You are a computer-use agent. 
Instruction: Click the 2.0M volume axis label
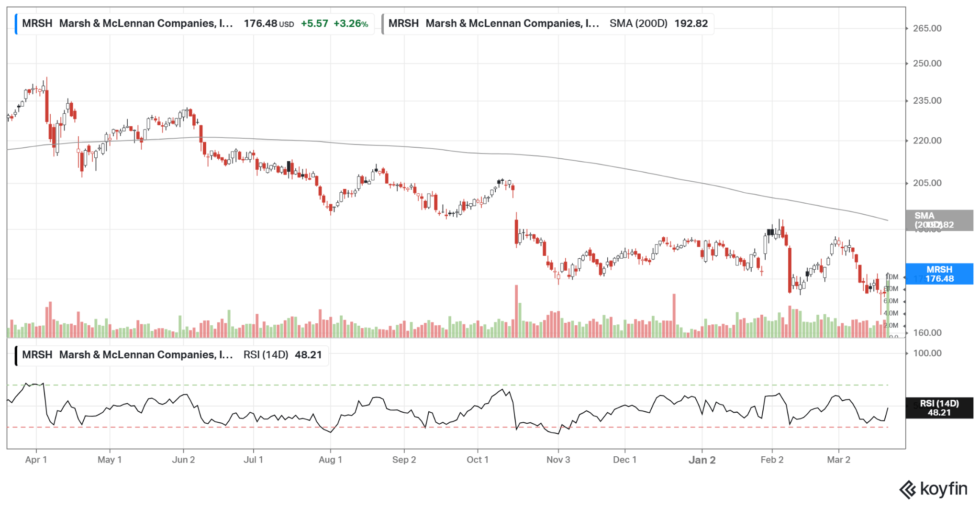click(891, 326)
